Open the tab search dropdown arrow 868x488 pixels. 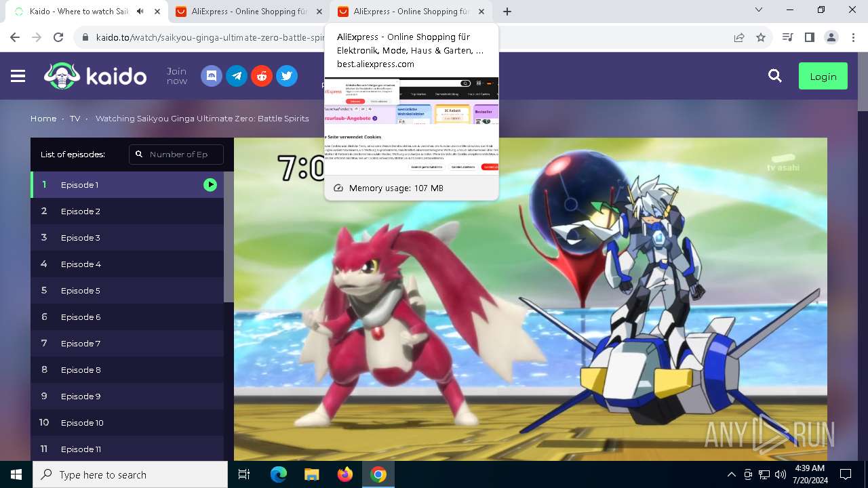point(758,10)
